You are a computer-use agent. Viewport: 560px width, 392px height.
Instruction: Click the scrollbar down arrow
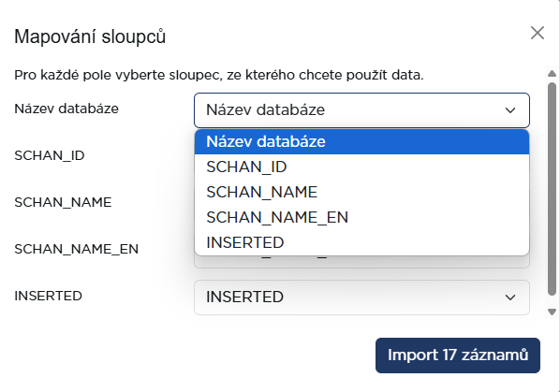click(x=552, y=312)
